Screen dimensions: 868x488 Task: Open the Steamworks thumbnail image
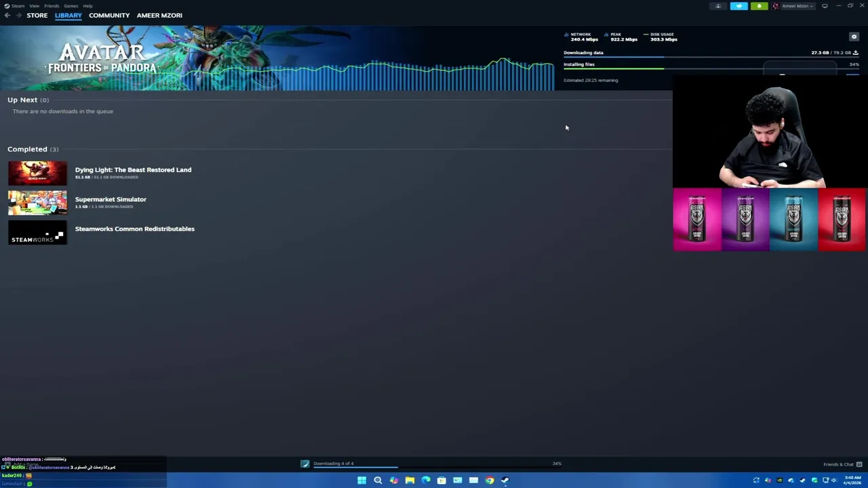click(37, 232)
